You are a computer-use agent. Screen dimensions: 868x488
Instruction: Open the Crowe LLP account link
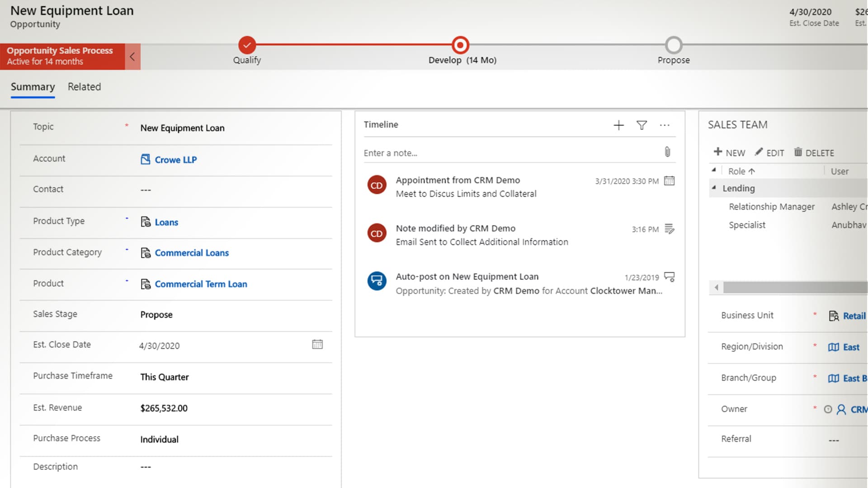coord(175,160)
